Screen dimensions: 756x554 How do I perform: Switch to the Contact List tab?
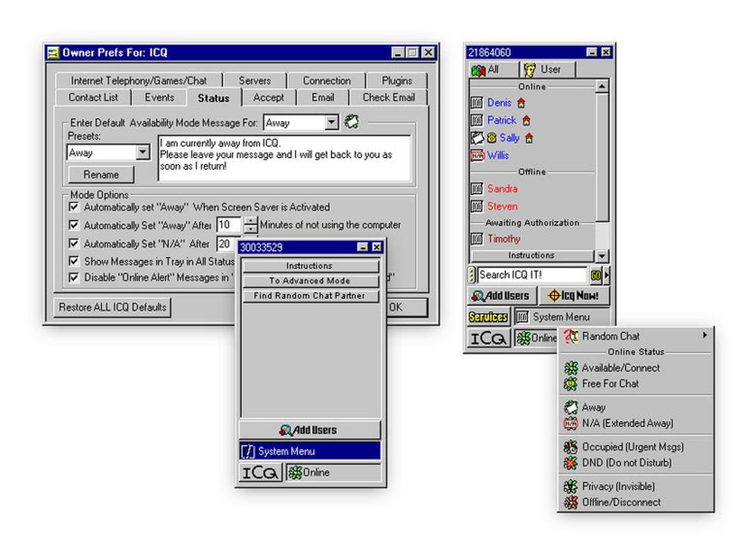click(92, 97)
